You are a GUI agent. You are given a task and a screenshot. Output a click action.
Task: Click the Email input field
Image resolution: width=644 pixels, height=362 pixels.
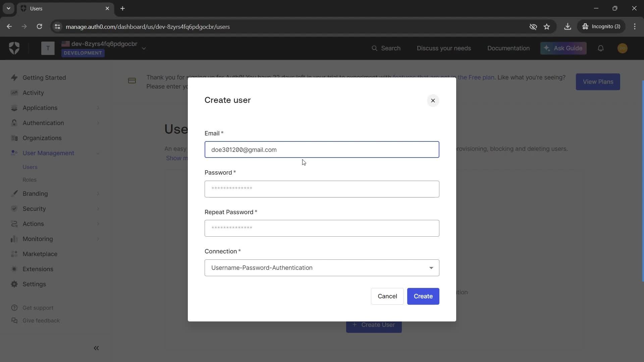point(322,149)
